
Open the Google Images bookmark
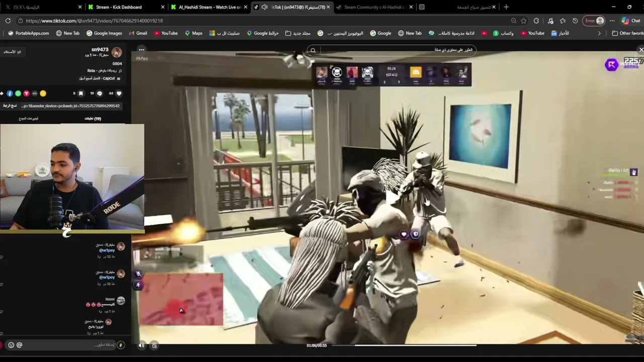click(x=104, y=33)
